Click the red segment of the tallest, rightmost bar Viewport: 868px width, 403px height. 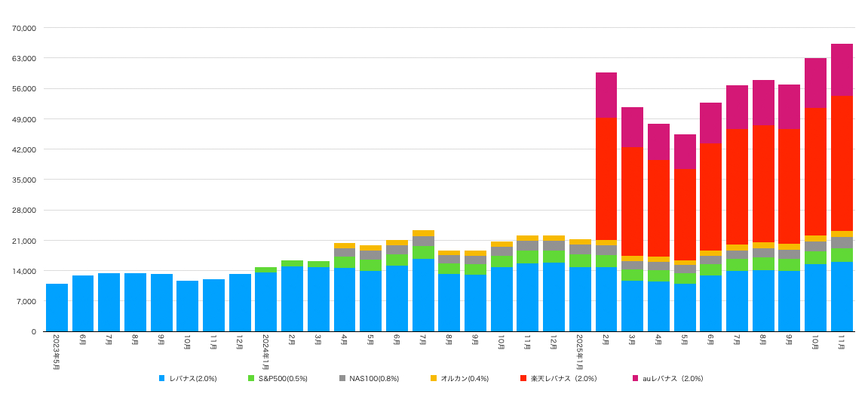coord(842,163)
